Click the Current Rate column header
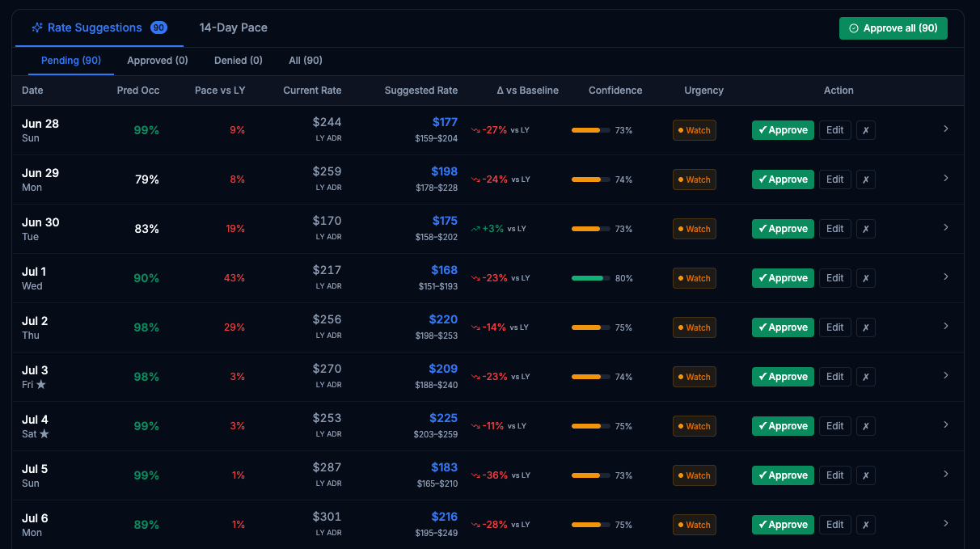Viewport: 980px width, 549px height. 312,91
